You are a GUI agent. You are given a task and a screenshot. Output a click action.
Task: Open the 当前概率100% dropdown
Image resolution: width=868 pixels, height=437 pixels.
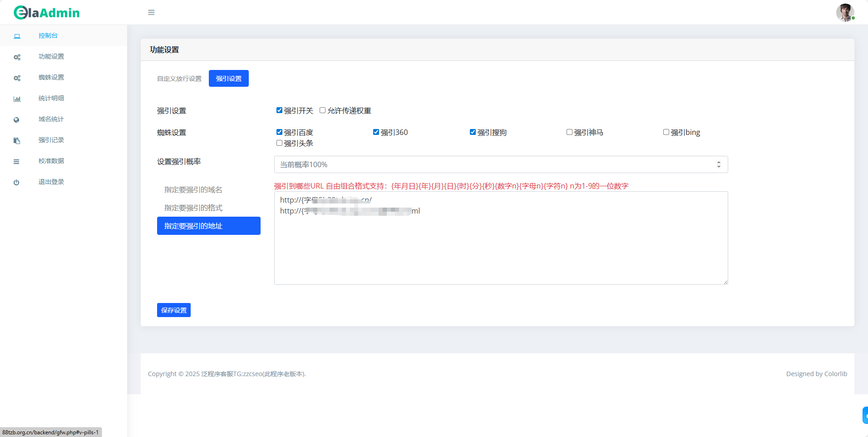[500, 164]
